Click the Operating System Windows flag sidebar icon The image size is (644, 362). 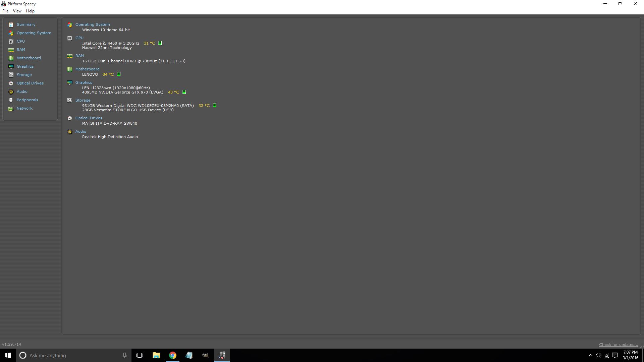[11, 33]
